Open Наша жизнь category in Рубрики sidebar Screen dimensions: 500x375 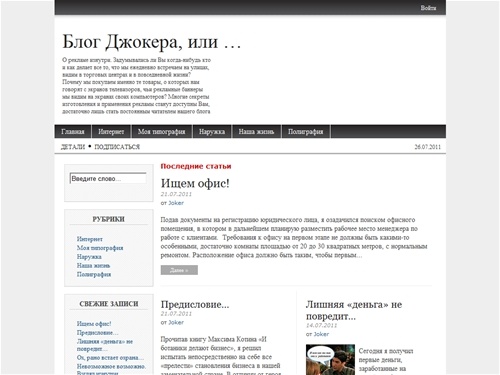tap(93, 266)
